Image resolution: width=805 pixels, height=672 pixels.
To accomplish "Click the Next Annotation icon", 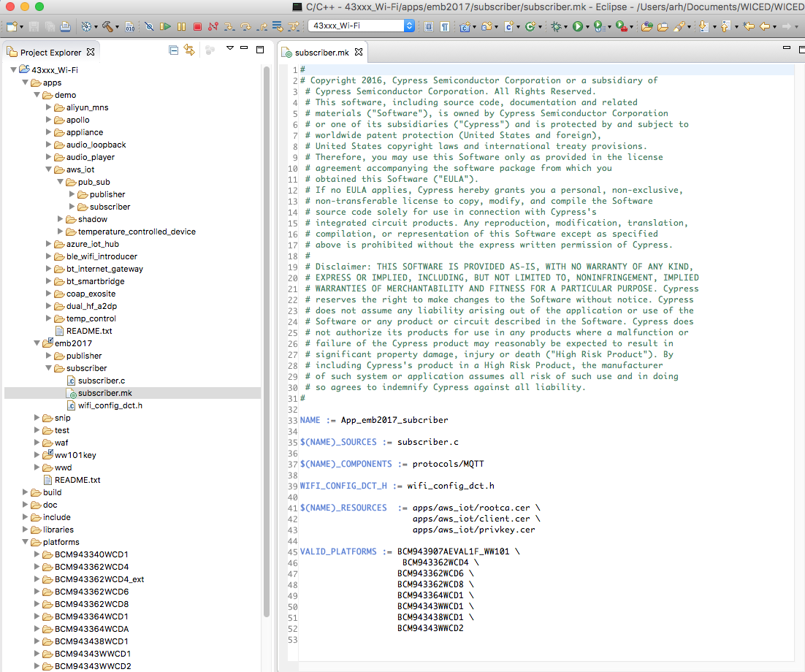I will (x=704, y=26).
